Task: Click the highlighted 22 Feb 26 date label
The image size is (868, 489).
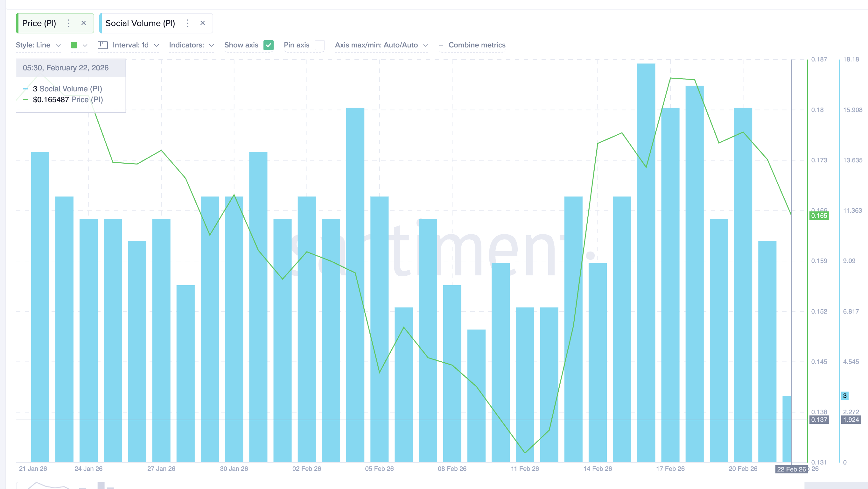Action: (792, 469)
